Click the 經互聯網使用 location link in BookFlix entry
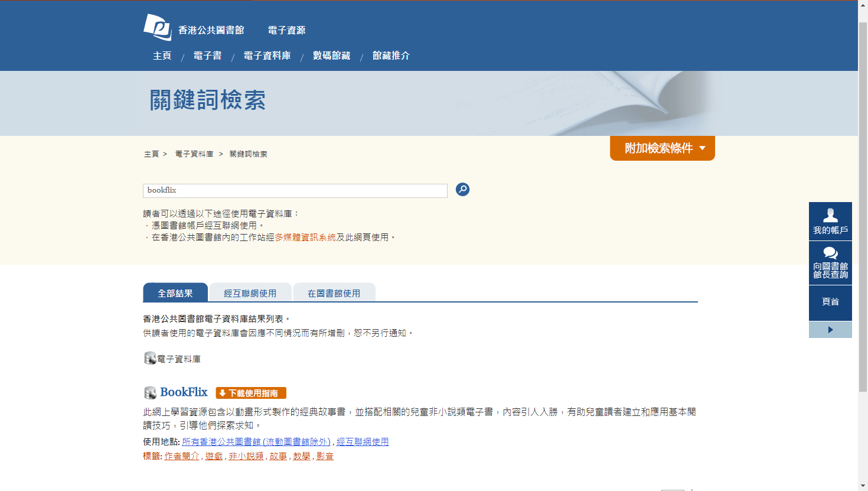 363,441
